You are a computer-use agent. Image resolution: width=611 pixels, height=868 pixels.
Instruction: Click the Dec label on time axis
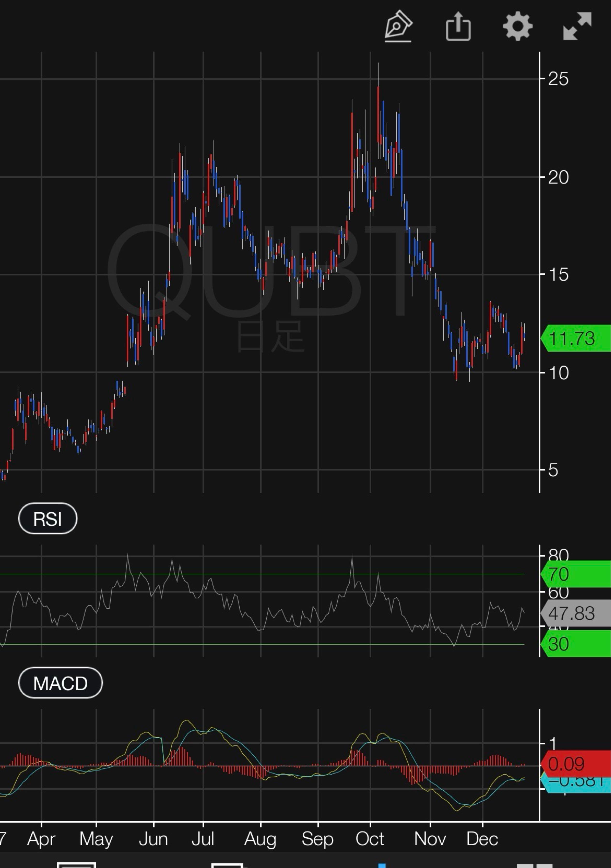482,839
